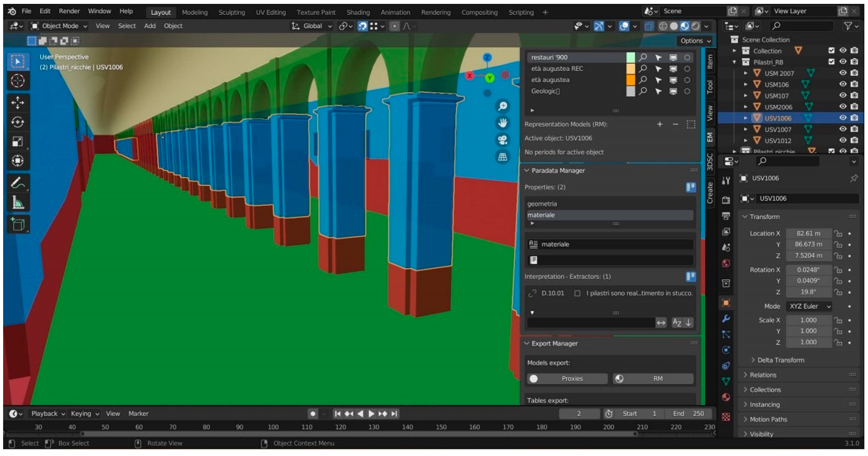Tick the D.10.01 extractor checkbox

click(577, 293)
